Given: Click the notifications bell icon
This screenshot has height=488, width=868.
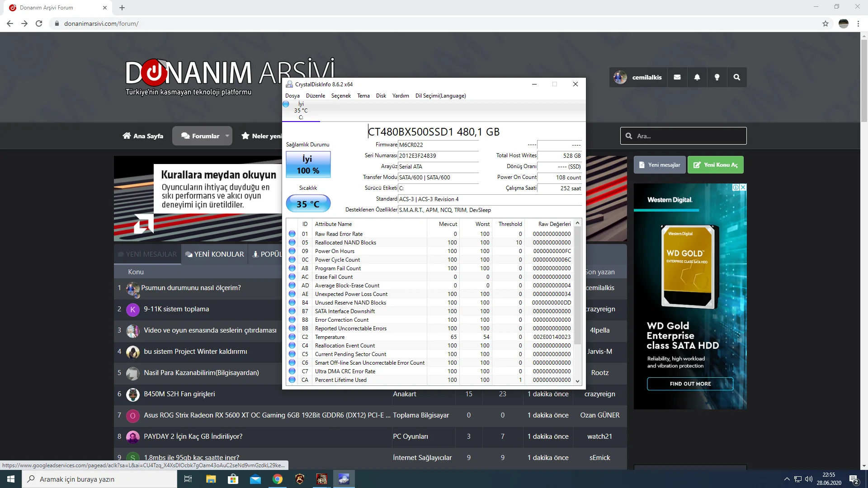Looking at the screenshot, I should click(x=697, y=77).
